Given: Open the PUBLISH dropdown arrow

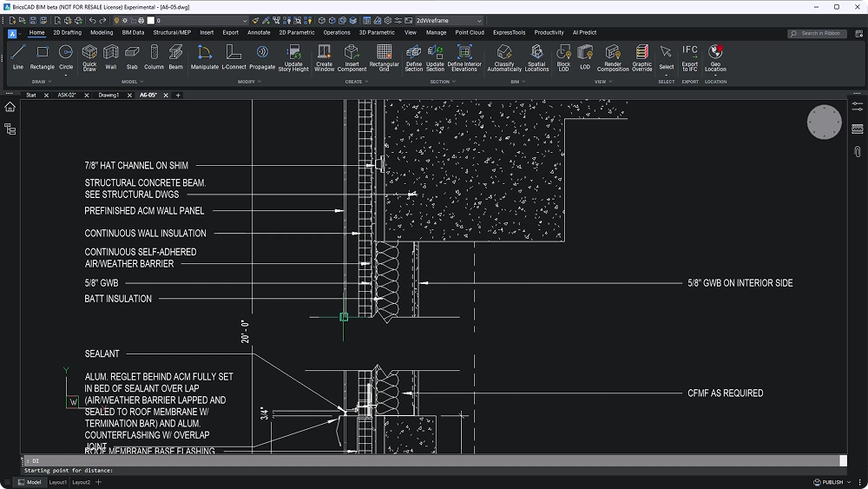Looking at the screenshot, I should point(849,482).
